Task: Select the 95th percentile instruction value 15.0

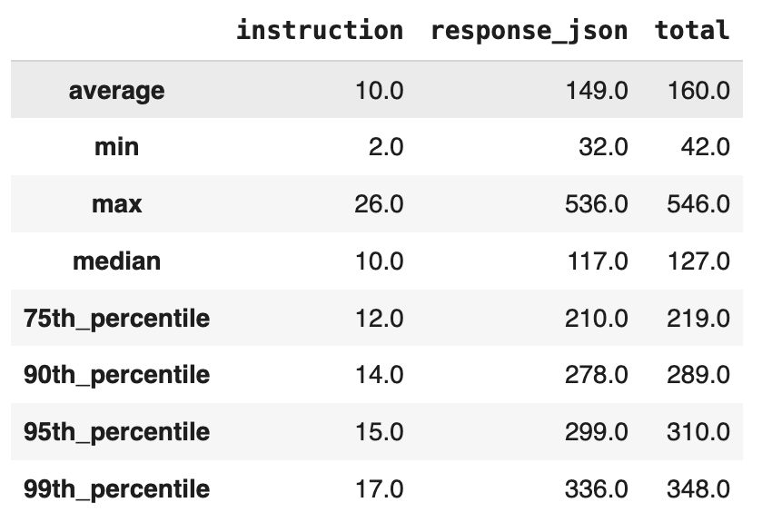Action: point(379,432)
